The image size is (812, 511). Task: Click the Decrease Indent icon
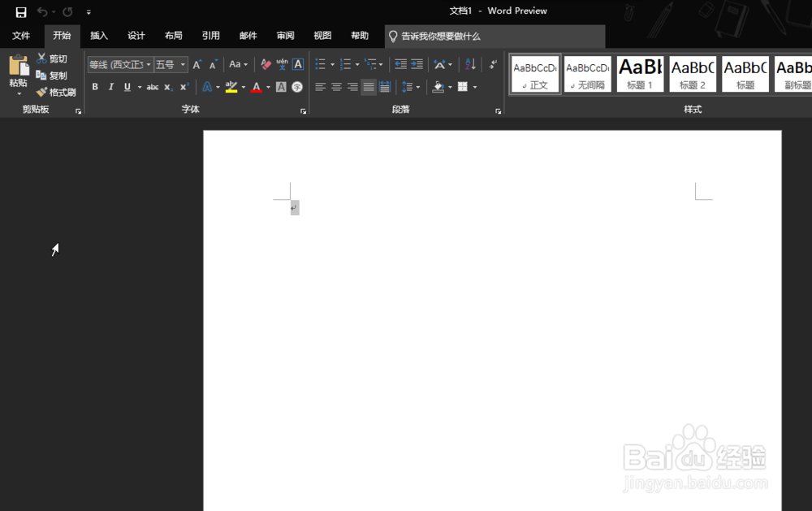pyautogui.click(x=400, y=64)
